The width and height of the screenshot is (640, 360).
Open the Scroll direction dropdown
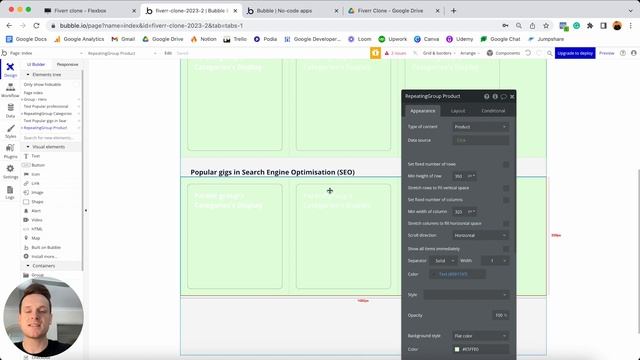coord(480,236)
